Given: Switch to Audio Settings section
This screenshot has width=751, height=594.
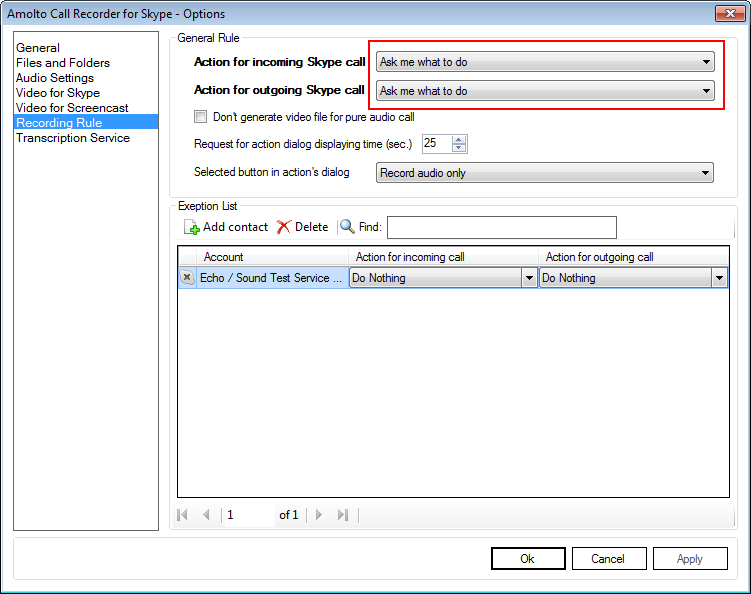Looking at the screenshot, I should pyautogui.click(x=55, y=78).
